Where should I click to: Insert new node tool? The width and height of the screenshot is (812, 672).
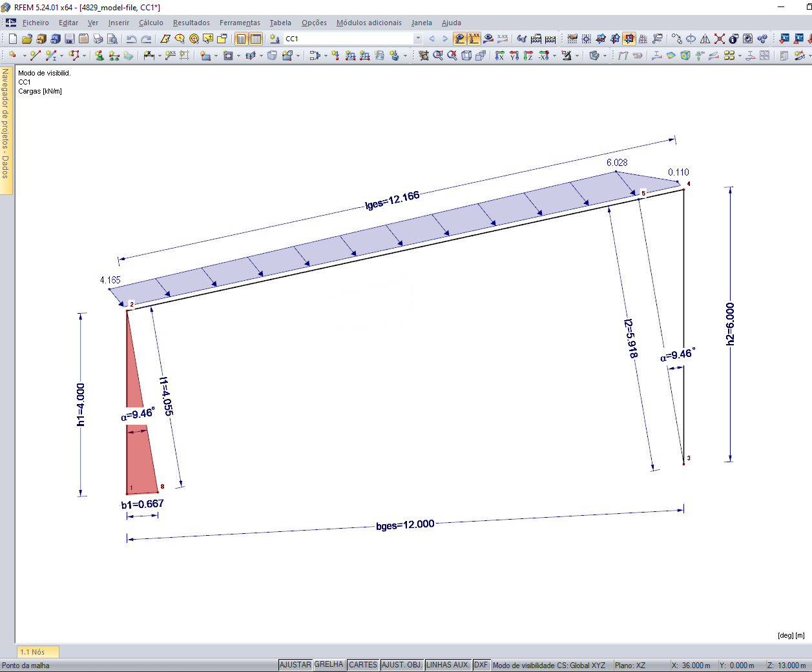click(13, 56)
